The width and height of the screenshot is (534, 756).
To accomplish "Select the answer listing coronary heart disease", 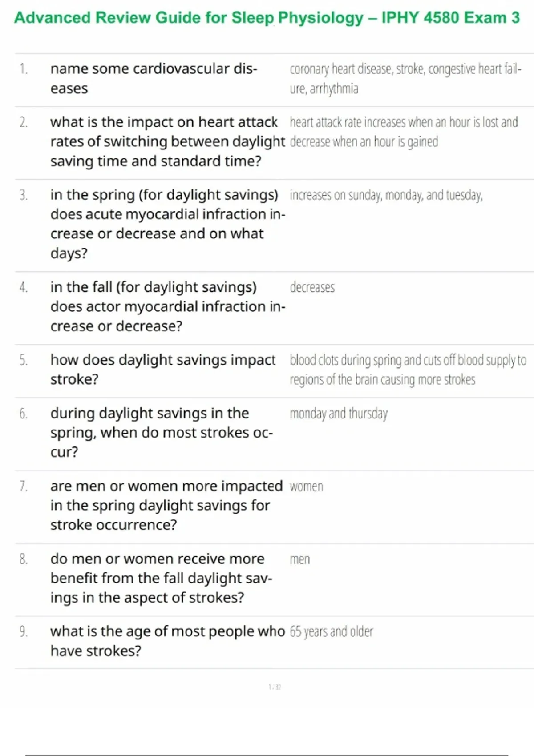I will 405,79.
